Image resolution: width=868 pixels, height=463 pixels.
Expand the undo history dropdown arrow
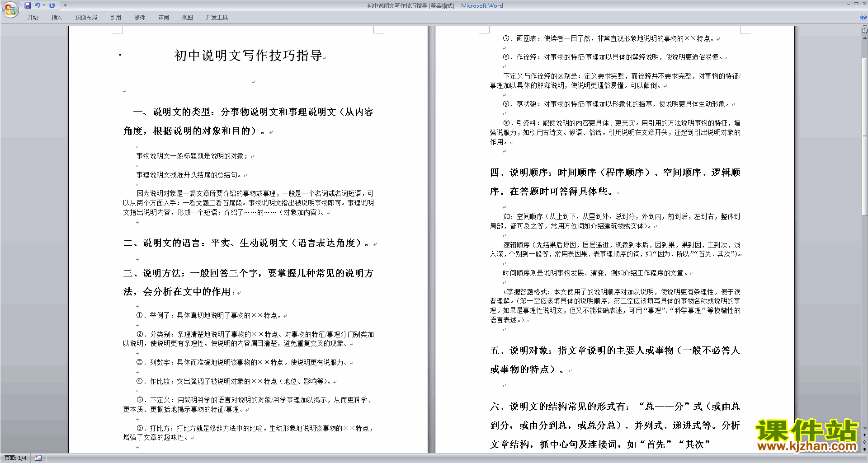[44, 5]
